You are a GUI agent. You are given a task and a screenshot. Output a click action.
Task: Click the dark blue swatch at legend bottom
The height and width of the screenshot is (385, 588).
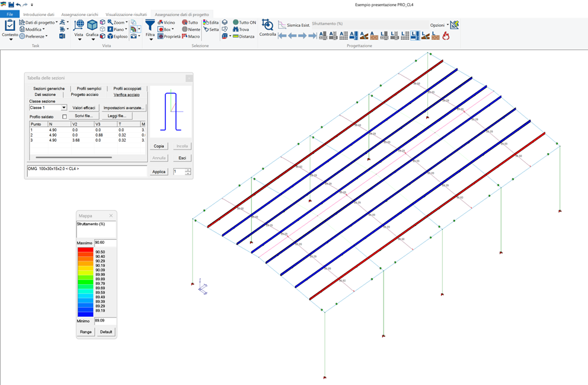pos(85,314)
